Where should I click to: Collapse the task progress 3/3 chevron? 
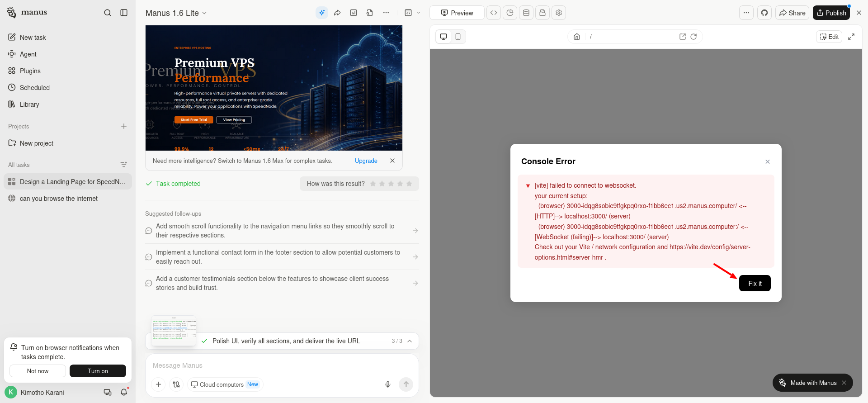point(410,341)
